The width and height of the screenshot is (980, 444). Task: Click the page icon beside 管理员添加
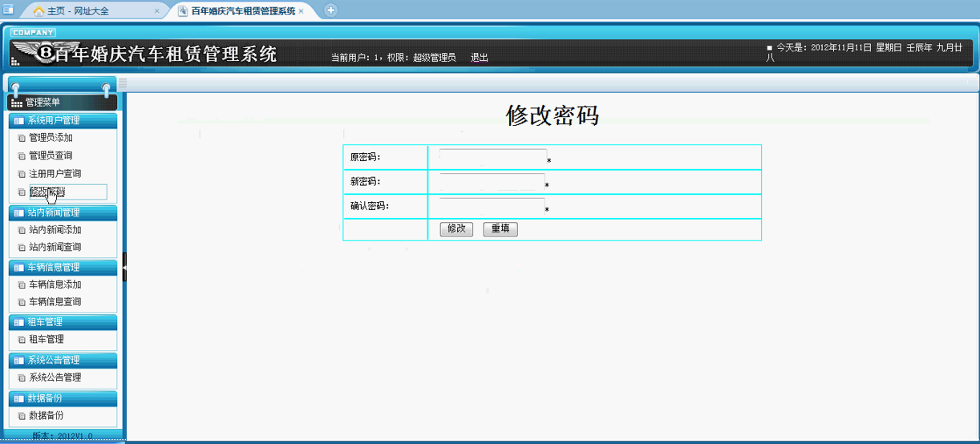[22, 138]
